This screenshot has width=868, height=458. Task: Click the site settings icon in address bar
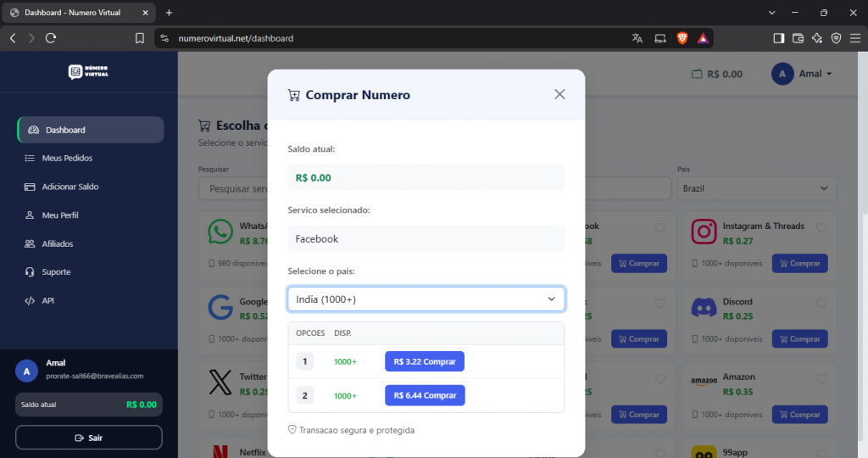[164, 38]
